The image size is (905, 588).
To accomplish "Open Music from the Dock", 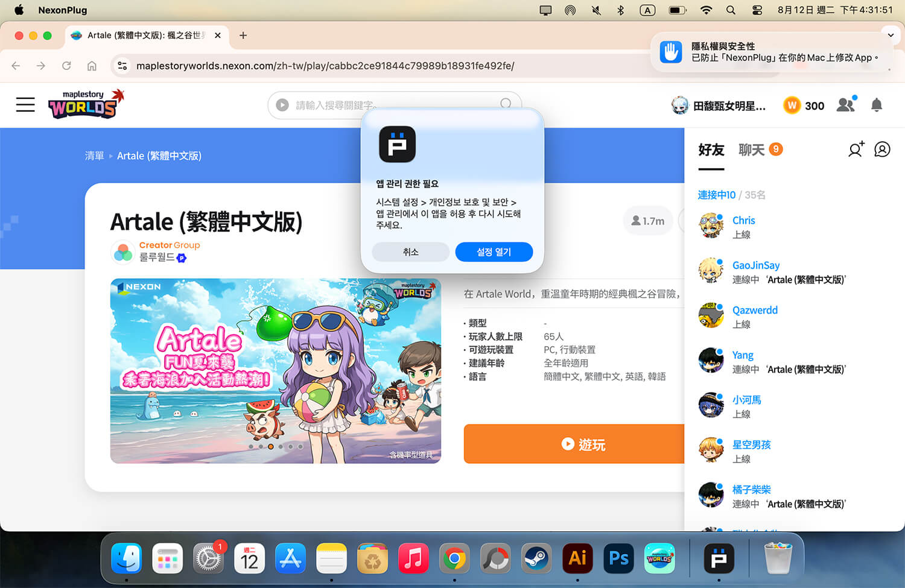I will (413, 558).
